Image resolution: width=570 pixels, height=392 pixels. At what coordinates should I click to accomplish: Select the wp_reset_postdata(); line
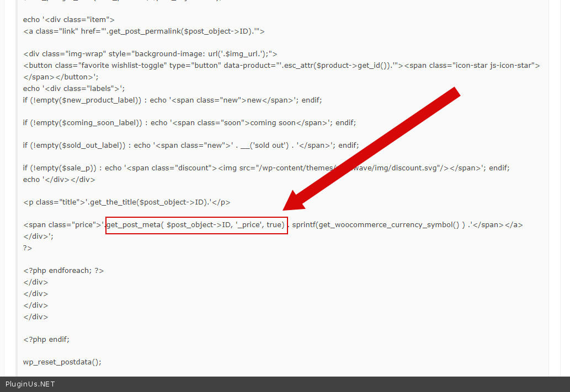pos(62,362)
